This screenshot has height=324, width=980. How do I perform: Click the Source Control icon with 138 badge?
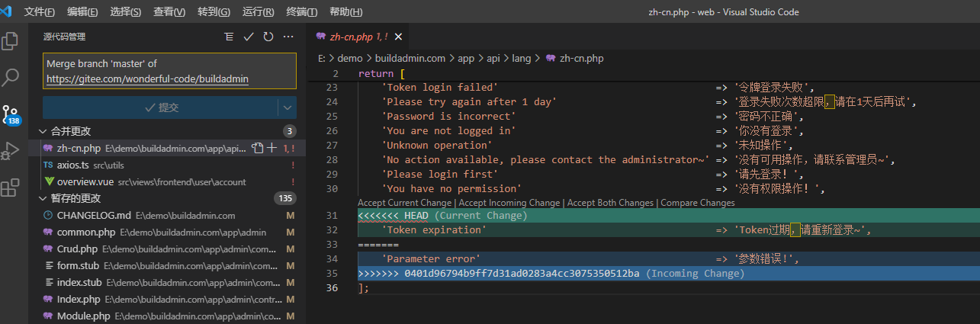click(11, 114)
